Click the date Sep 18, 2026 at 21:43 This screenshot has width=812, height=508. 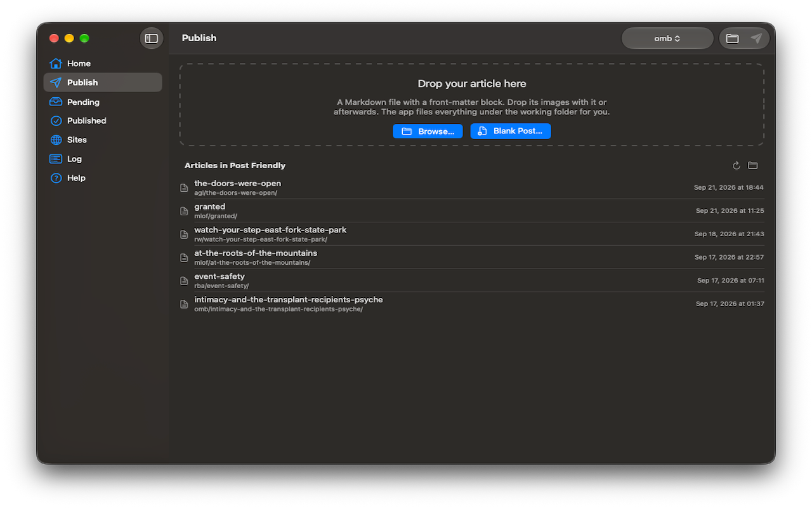click(x=730, y=234)
